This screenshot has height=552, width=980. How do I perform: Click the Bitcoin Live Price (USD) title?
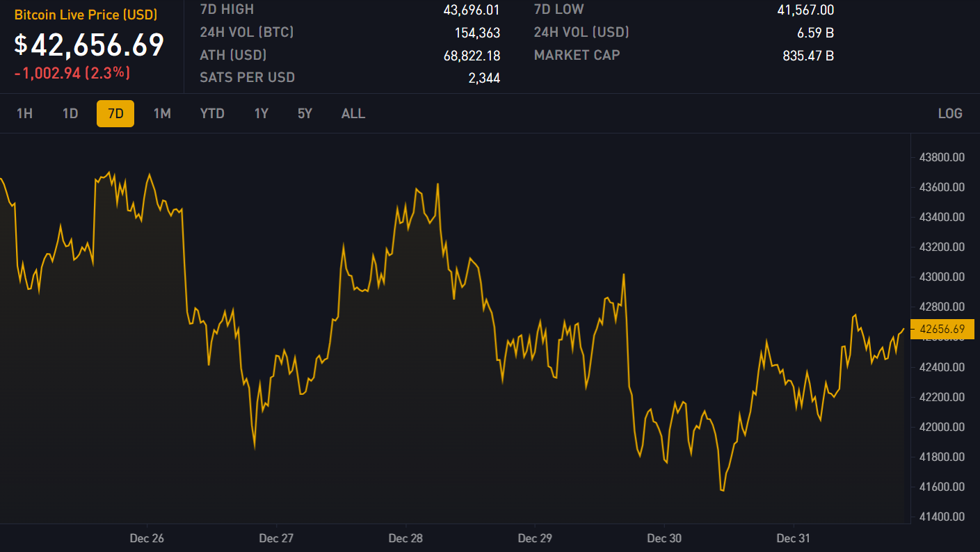point(86,15)
